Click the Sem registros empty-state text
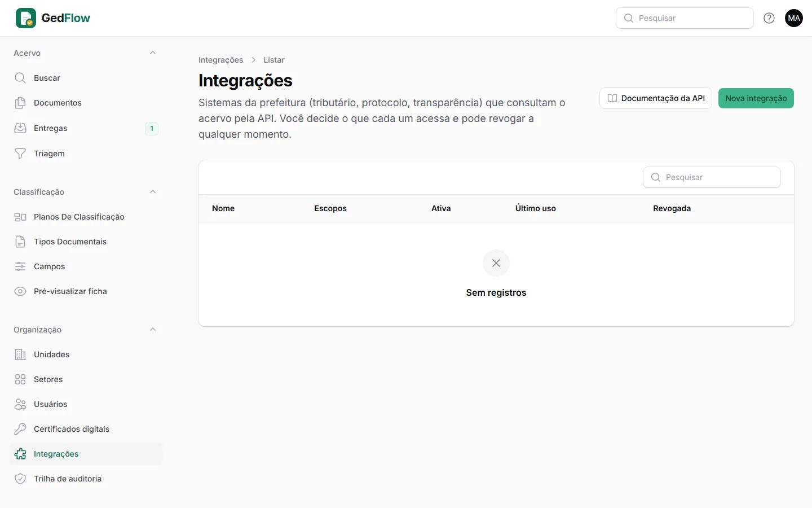Screen dimensions: 812x508 496,292
